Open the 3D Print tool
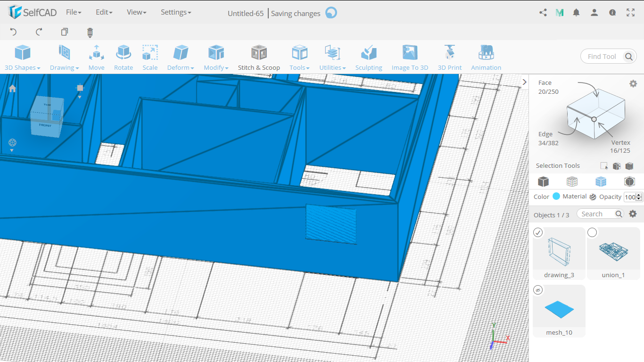The height and width of the screenshot is (362, 644). (450, 58)
